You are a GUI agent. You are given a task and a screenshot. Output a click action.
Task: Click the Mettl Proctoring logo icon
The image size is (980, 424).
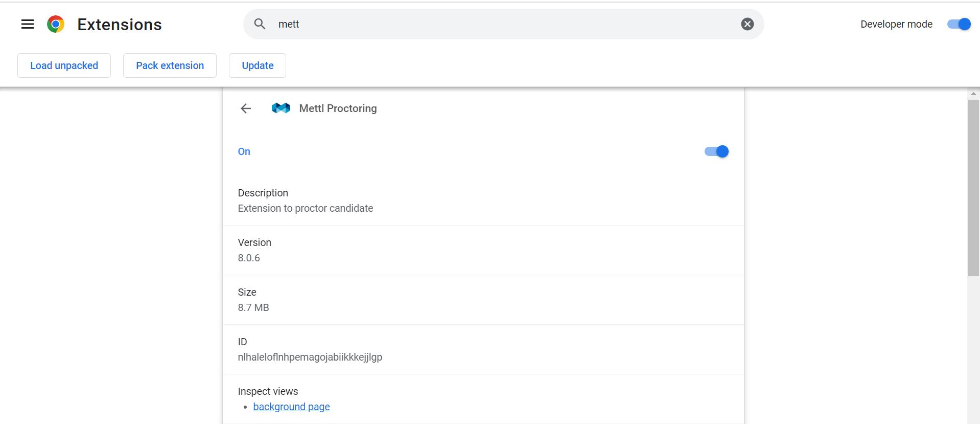pos(281,108)
